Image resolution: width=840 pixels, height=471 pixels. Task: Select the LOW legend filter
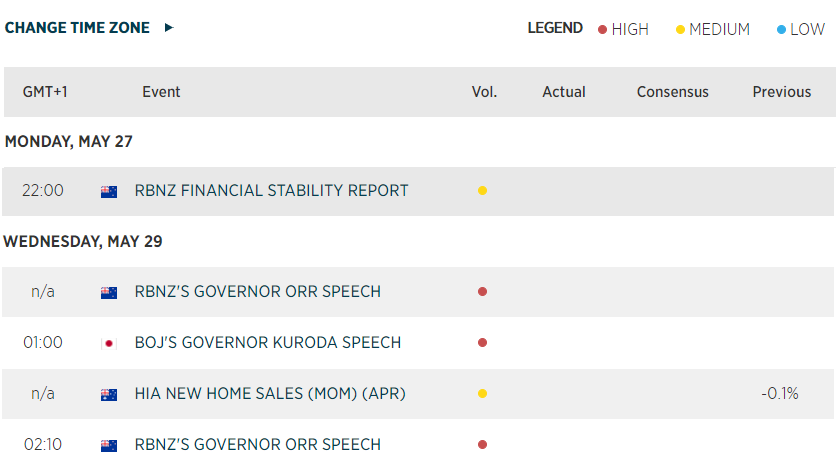[x=807, y=30]
